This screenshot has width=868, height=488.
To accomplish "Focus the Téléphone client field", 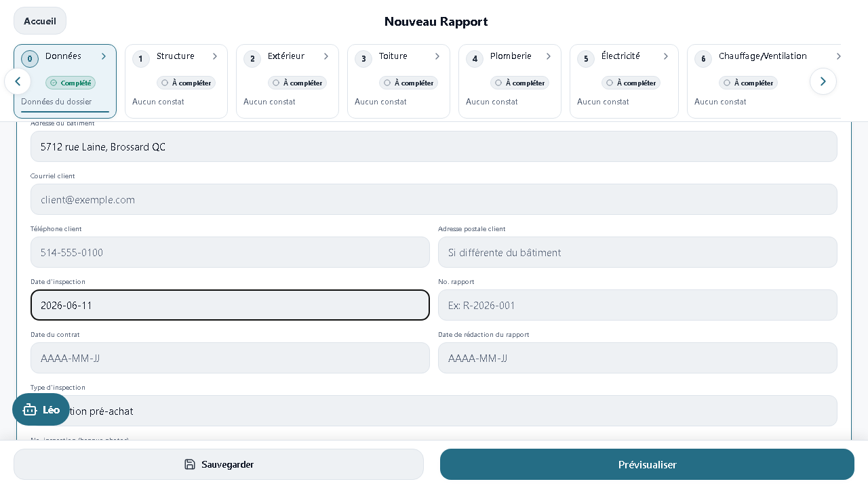I will [230, 252].
